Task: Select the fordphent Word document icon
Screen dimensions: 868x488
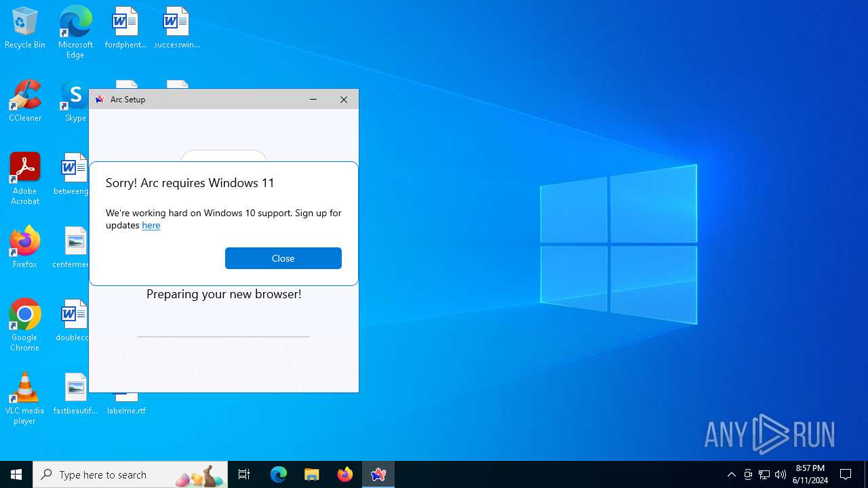Action: click(125, 28)
